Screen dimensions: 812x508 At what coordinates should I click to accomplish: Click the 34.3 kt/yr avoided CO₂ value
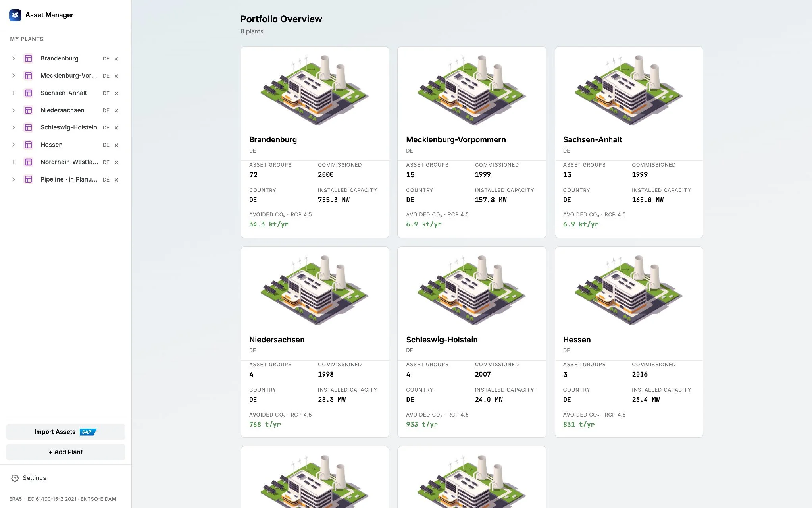[x=269, y=224]
